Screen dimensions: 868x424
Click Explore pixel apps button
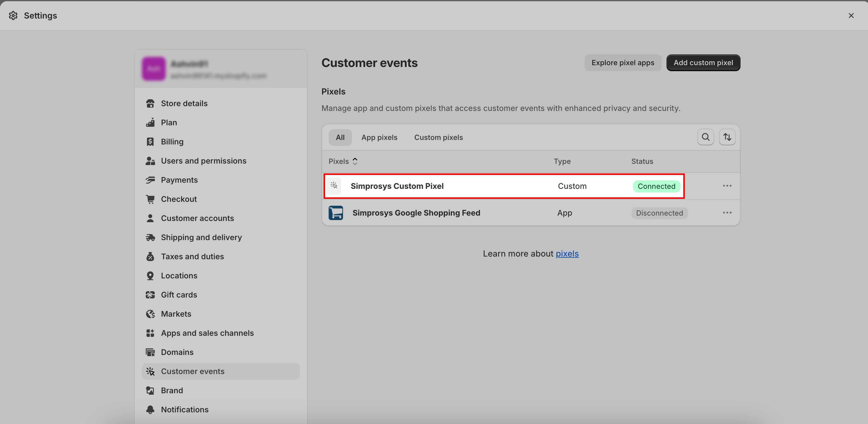click(623, 62)
